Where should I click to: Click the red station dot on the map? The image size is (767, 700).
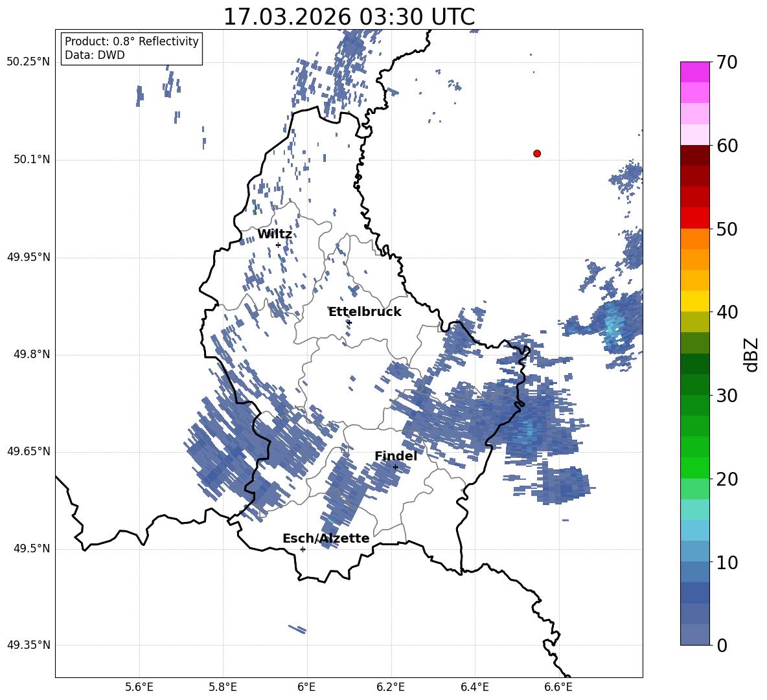coord(537,153)
